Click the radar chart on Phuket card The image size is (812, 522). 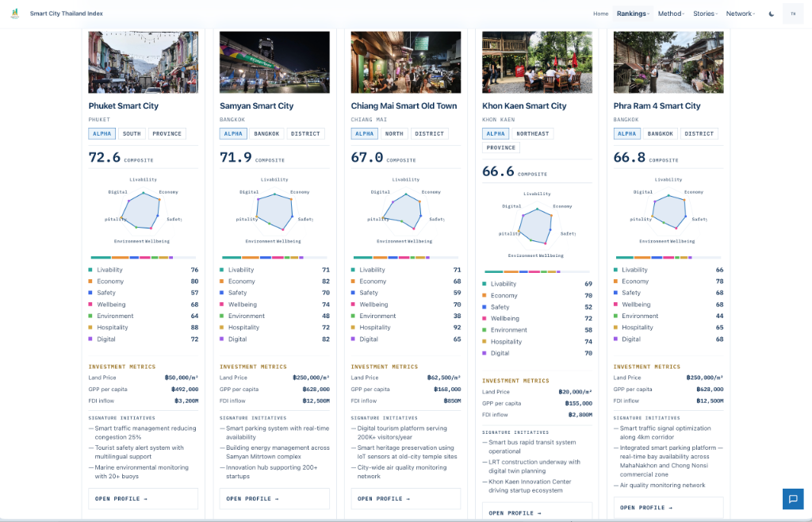click(x=143, y=211)
